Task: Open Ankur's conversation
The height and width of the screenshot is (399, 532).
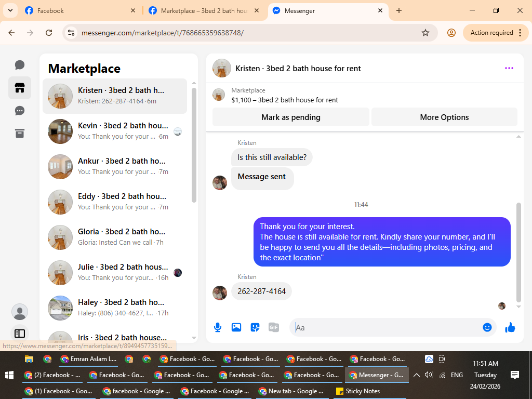Action: tap(115, 167)
